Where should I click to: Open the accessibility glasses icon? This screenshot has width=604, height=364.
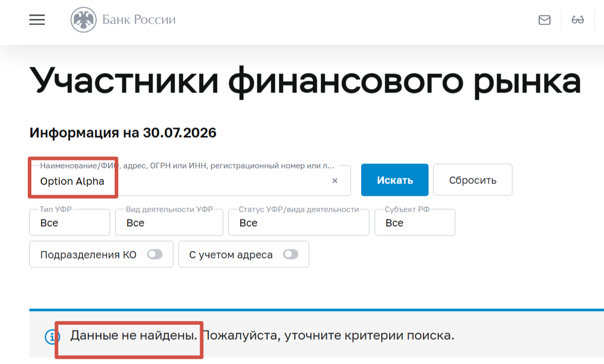577,20
